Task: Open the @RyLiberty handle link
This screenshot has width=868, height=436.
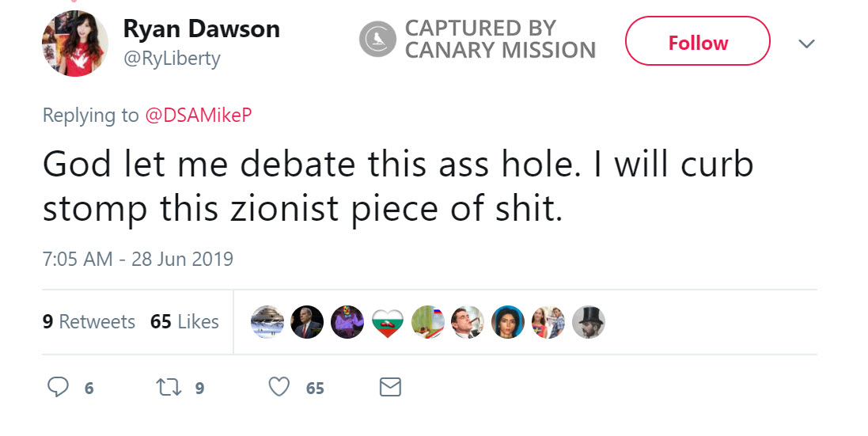Action: [x=172, y=58]
